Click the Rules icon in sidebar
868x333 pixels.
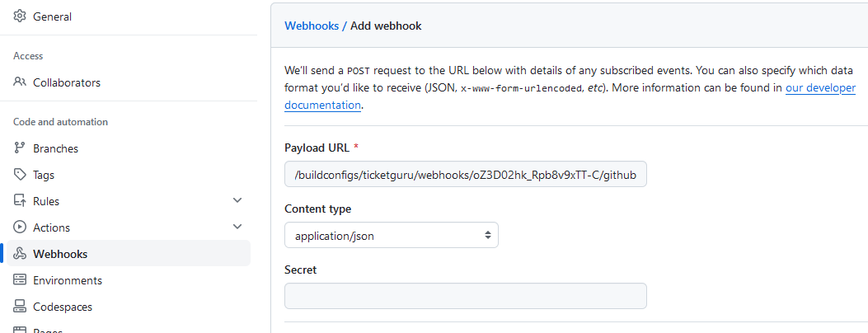tap(20, 201)
